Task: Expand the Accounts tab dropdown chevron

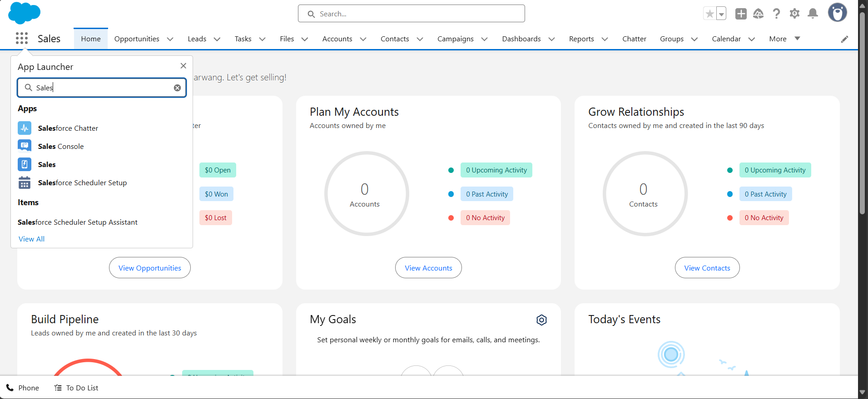Action: [x=363, y=39]
